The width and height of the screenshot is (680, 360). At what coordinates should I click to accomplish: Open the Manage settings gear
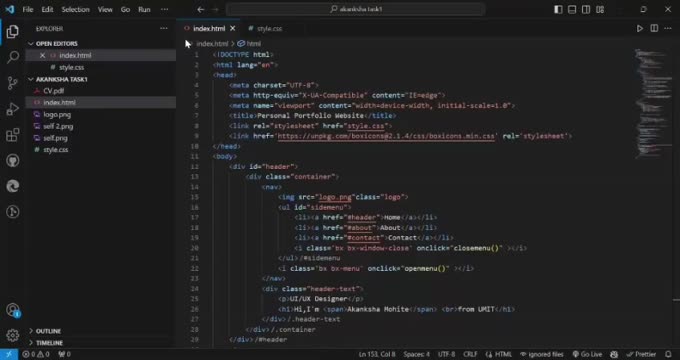click(x=13, y=335)
